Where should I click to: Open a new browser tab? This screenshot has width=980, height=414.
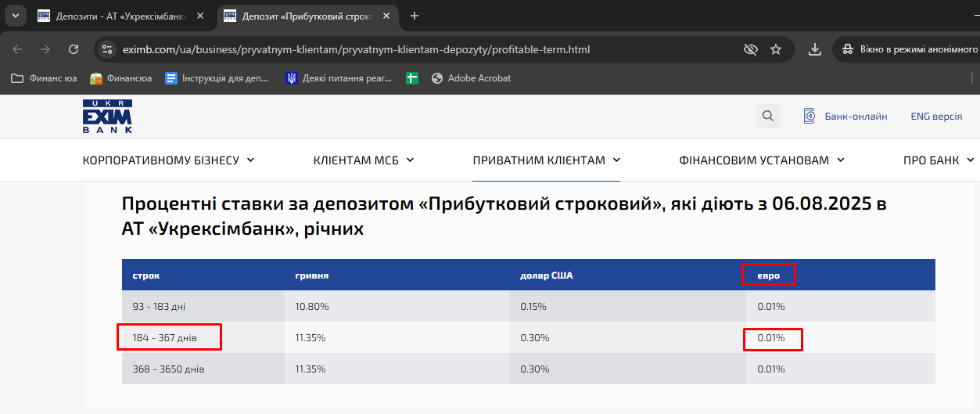pos(415,16)
